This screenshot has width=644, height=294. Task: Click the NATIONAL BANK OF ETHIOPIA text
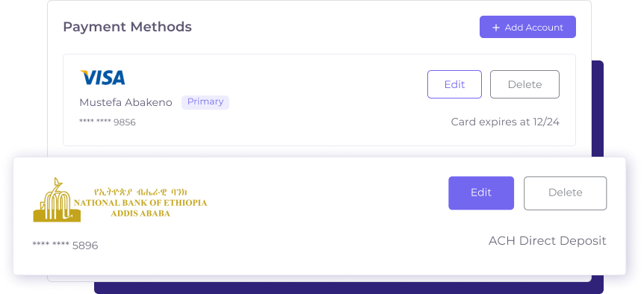(140, 203)
